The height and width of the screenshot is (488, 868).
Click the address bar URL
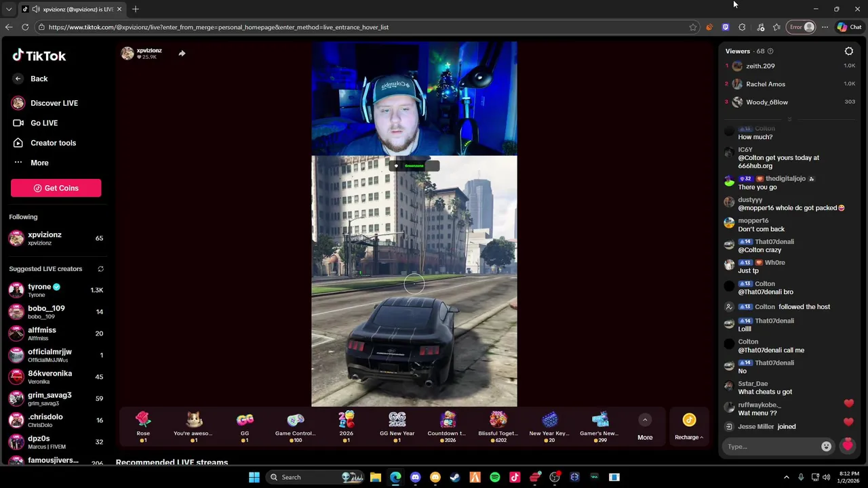[218, 27]
